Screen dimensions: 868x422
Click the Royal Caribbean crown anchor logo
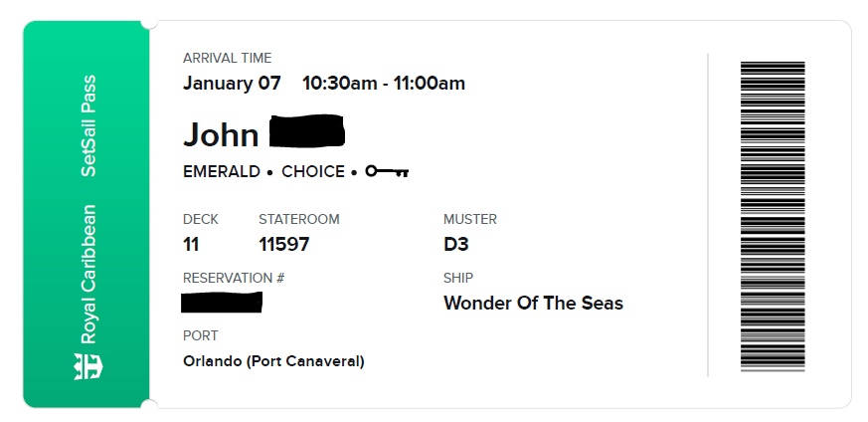pos(87,365)
